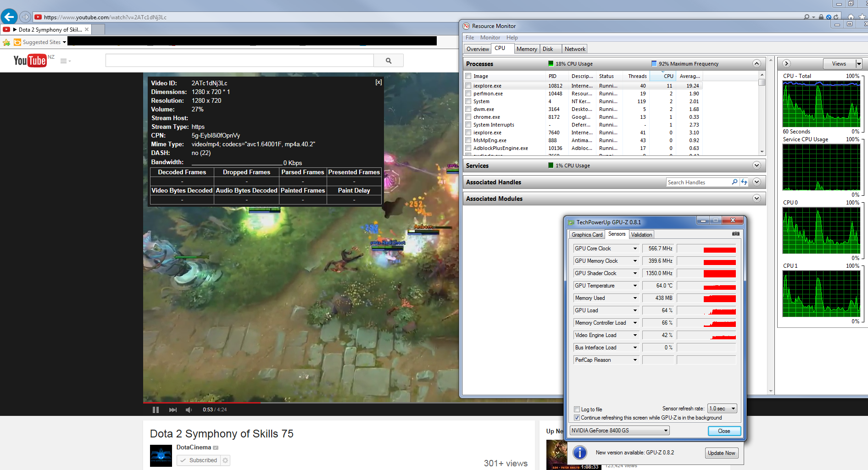
Task: Open the sensor refresh rate dropdown
Action: pos(722,409)
